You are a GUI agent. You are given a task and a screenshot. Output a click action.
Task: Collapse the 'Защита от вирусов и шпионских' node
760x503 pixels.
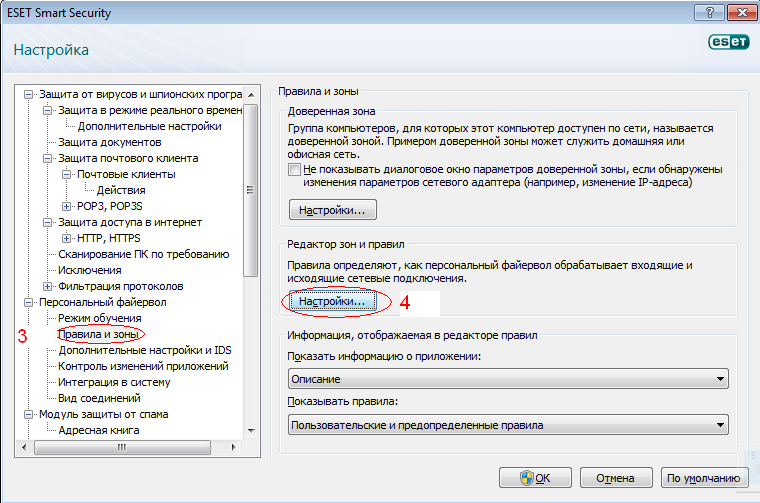tap(29, 94)
